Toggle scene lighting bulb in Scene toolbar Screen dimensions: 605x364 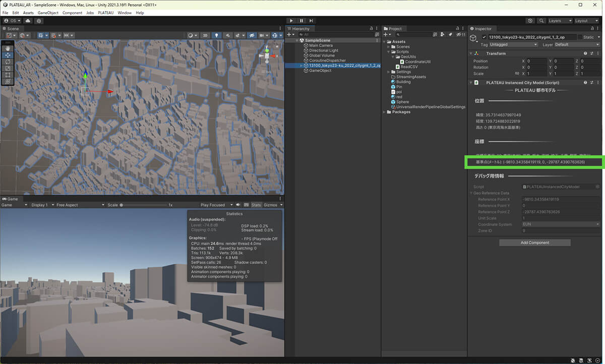pos(217,35)
